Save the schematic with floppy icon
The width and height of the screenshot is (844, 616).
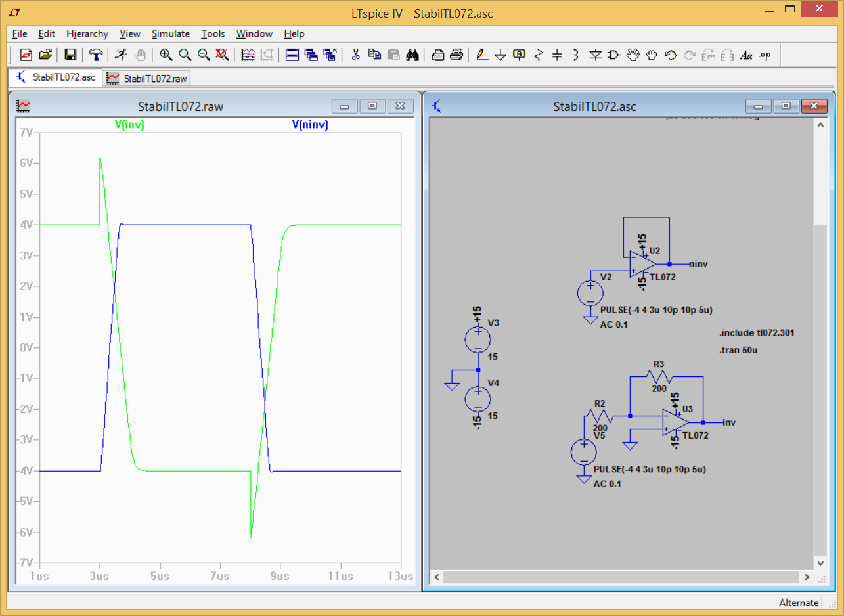click(x=70, y=55)
